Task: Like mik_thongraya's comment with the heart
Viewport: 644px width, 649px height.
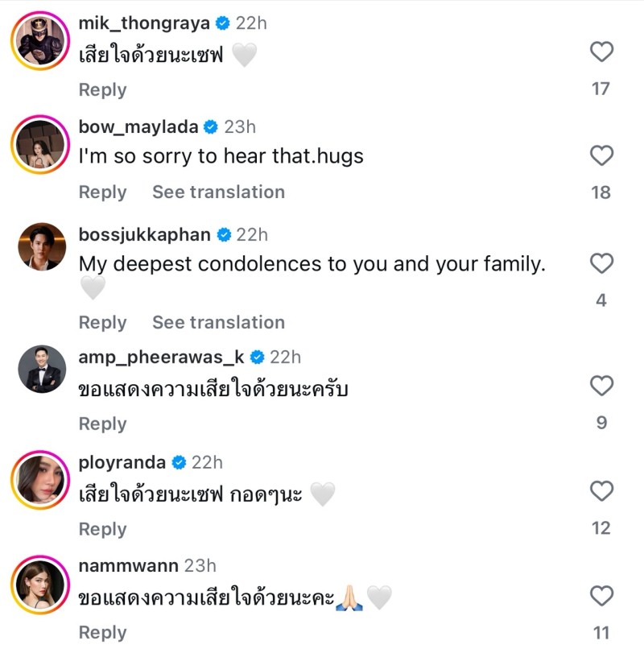Action: point(601,53)
